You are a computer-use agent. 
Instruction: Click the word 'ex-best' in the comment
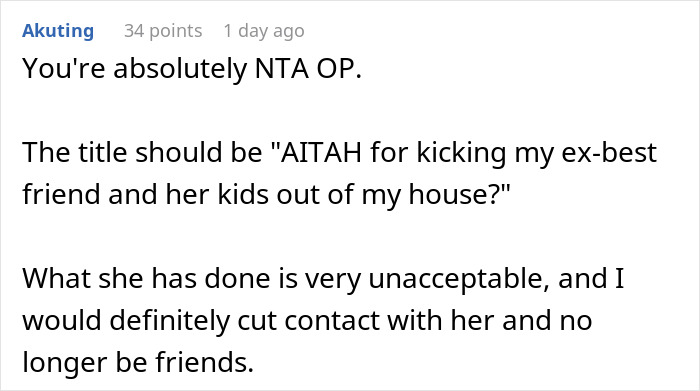pyautogui.click(x=608, y=153)
